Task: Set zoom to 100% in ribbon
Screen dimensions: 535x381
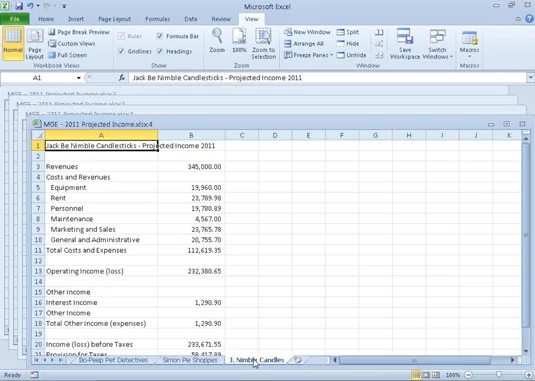Action: tap(239, 41)
